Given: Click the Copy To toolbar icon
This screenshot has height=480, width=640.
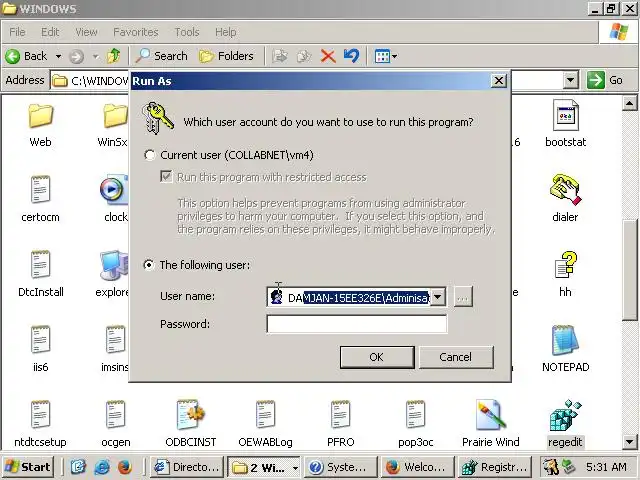Looking at the screenshot, I should point(304,56).
